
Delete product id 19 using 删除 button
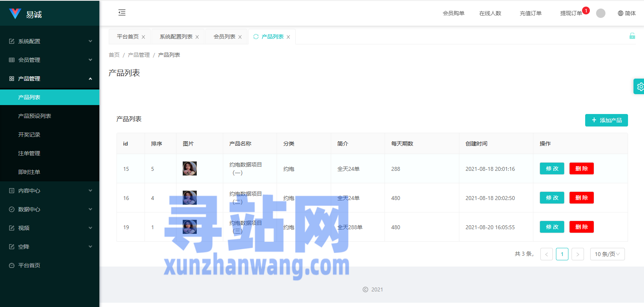[x=581, y=227]
